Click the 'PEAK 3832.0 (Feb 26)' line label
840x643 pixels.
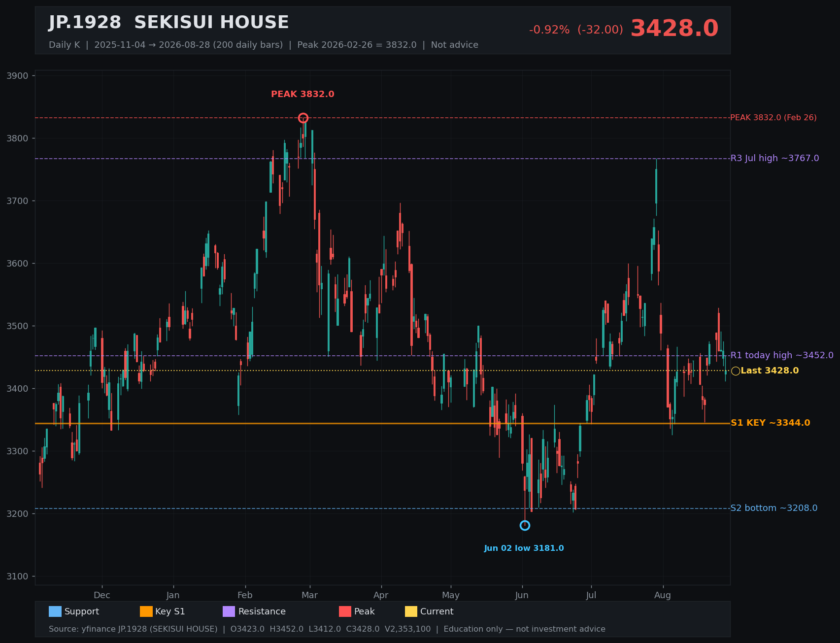click(x=773, y=118)
